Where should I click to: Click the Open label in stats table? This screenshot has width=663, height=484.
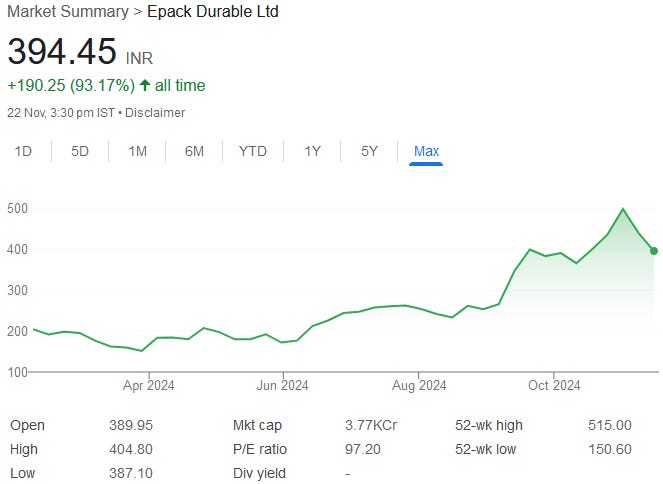tap(27, 425)
